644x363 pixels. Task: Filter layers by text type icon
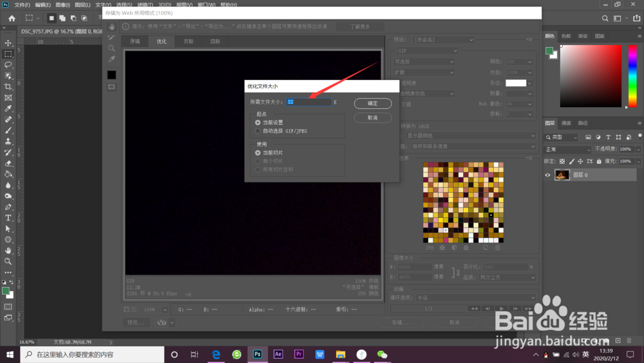[609, 137]
